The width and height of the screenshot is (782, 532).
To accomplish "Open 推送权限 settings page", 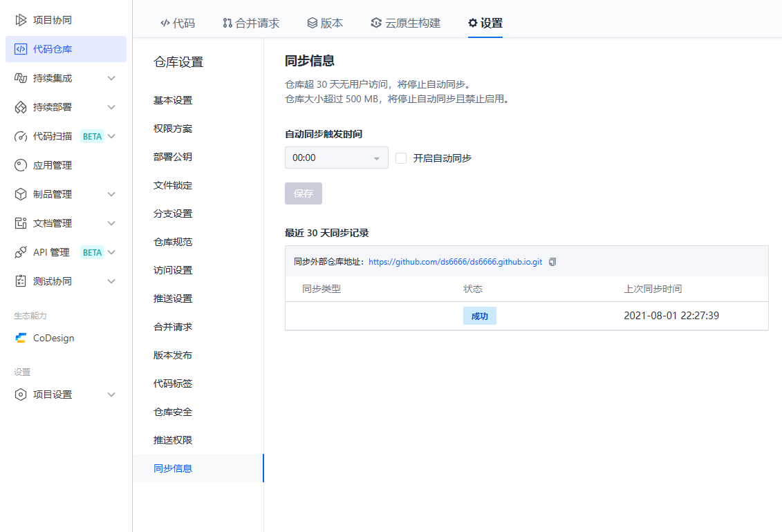I will coord(173,440).
